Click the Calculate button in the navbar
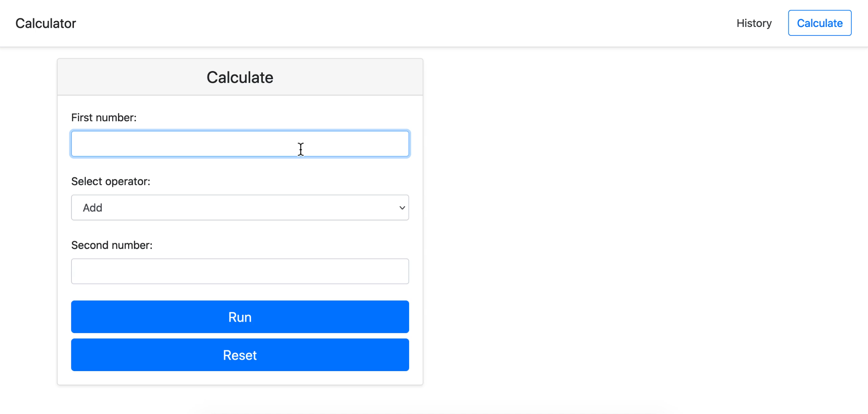 [x=819, y=23]
